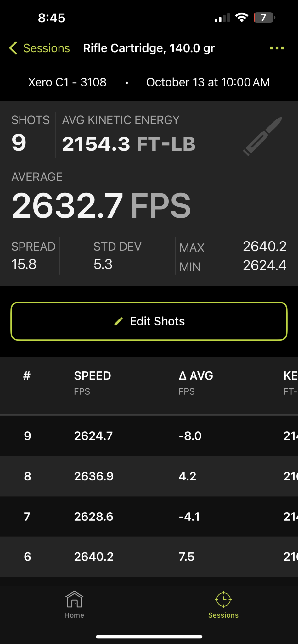This screenshot has width=298, height=644.
Task: Tap the SPEED column header
Action: click(93, 376)
